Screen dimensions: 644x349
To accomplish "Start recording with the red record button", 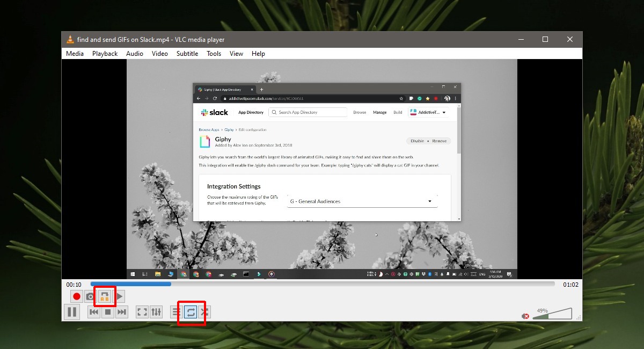I will tap(77, 296).
